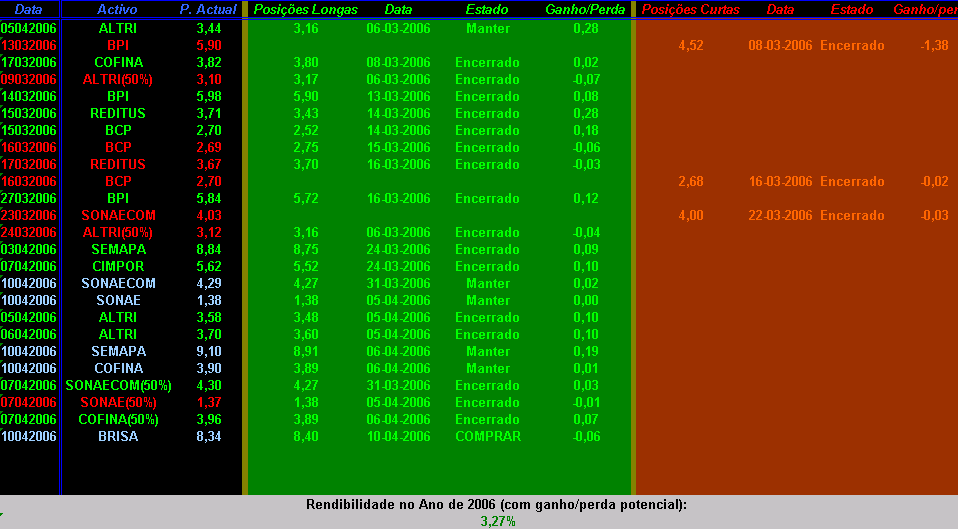Image resolution: width=958 pixels, height=529 pixels.
Task: Click the short position loss -1,38
Action: (934, 45)
